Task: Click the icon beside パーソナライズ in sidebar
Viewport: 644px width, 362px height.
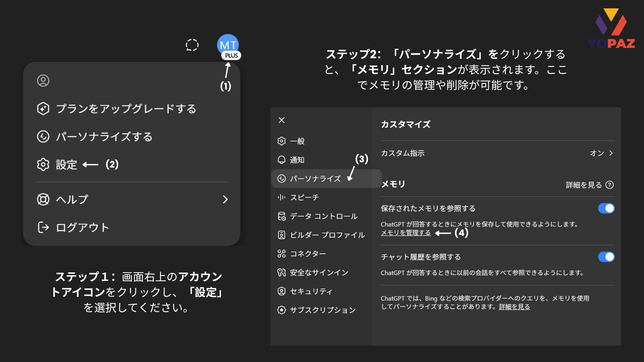Action: click(x=281, y=179)
